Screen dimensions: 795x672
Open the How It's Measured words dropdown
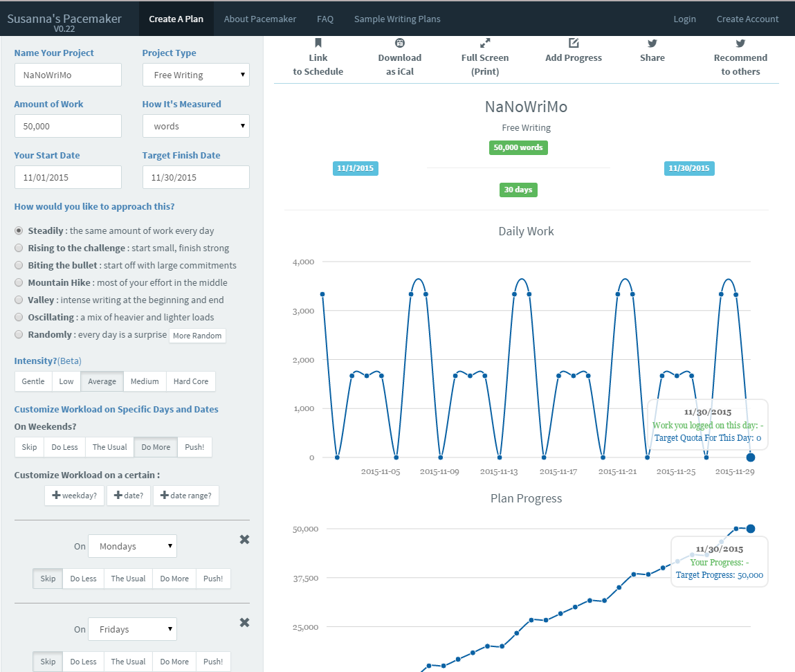[x=196, y=126]
